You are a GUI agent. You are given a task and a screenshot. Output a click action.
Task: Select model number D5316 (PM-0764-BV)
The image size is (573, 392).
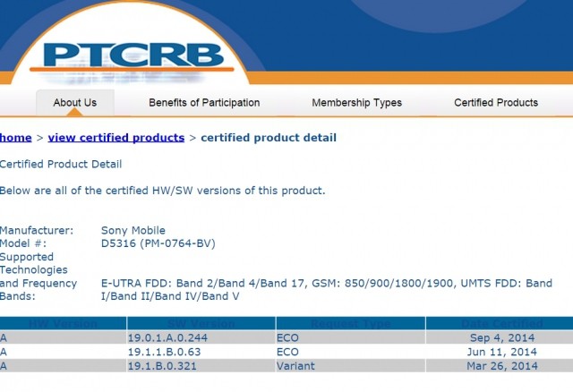(x=158, y=243)
